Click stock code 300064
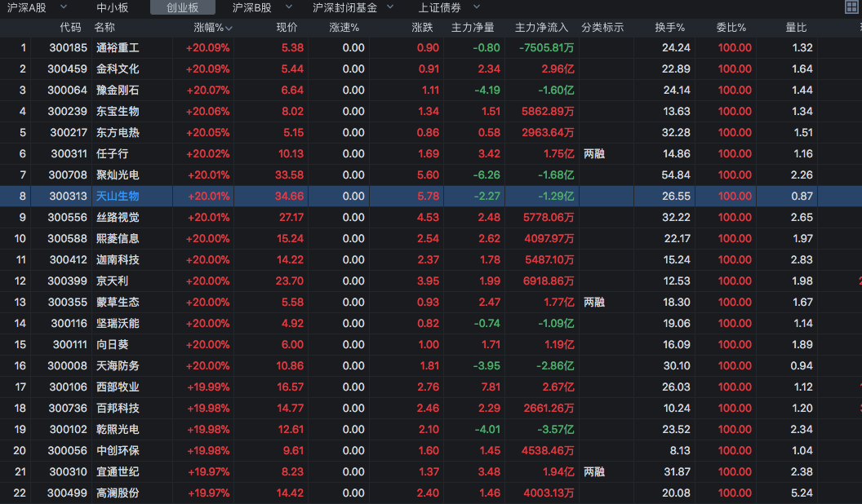Screen dimensions: 862x504 click(x=67, y=90)
